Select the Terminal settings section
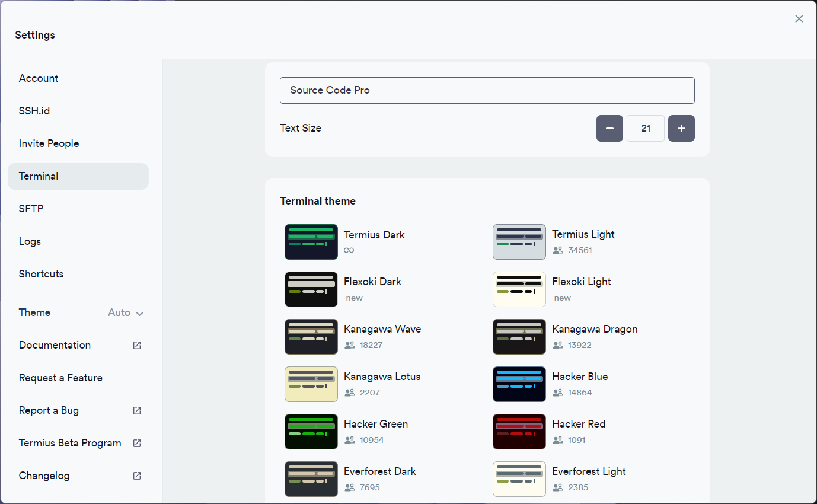The image size is (817, 504). (x=78, y=176)
